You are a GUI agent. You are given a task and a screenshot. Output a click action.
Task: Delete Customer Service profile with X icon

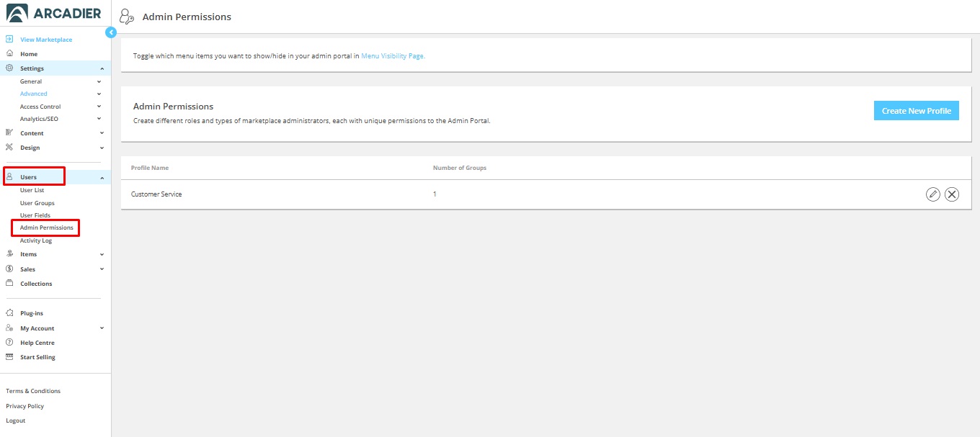point(952,194)
